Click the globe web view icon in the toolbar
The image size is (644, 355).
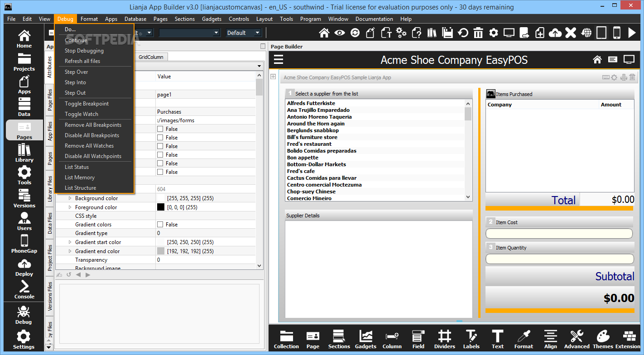(586, 33)
